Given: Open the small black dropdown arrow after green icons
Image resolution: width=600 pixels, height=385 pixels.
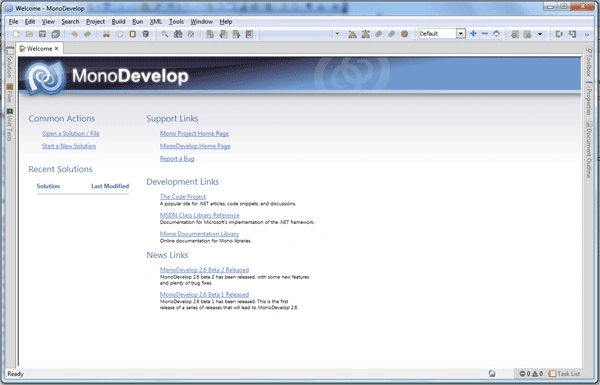Looking at the screenshot, I should [x=540, y=34].
